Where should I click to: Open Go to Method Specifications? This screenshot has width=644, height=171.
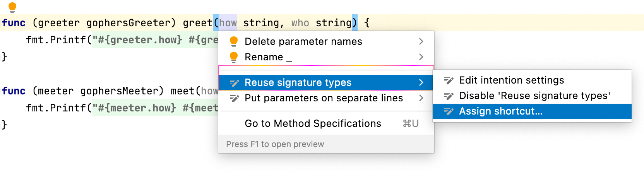(326, 123)
